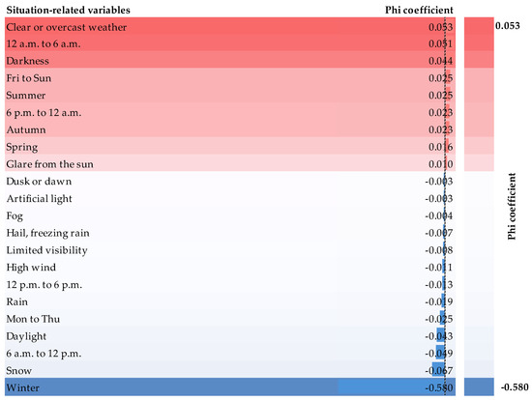Select the 'Clear or overcast weather' row
The width and height of the screenshot is (532, 400).
(230, 27)
